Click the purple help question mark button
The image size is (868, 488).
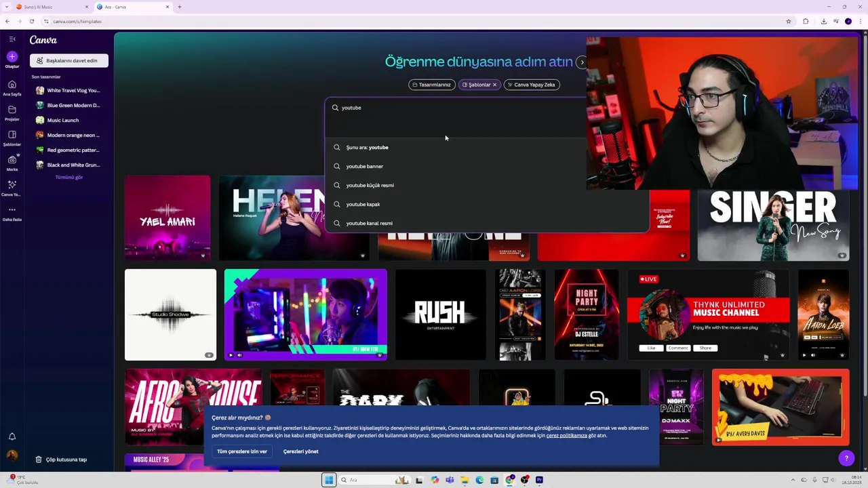click(846, 459)
